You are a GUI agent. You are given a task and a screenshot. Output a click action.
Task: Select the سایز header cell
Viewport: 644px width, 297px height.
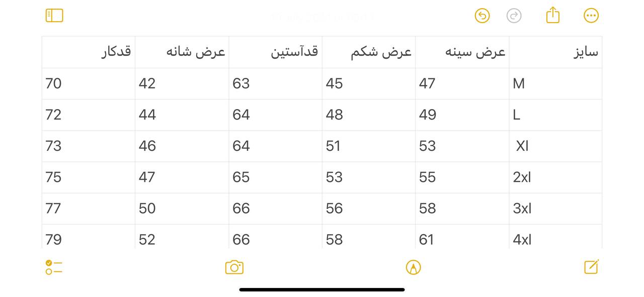point(555,52)
